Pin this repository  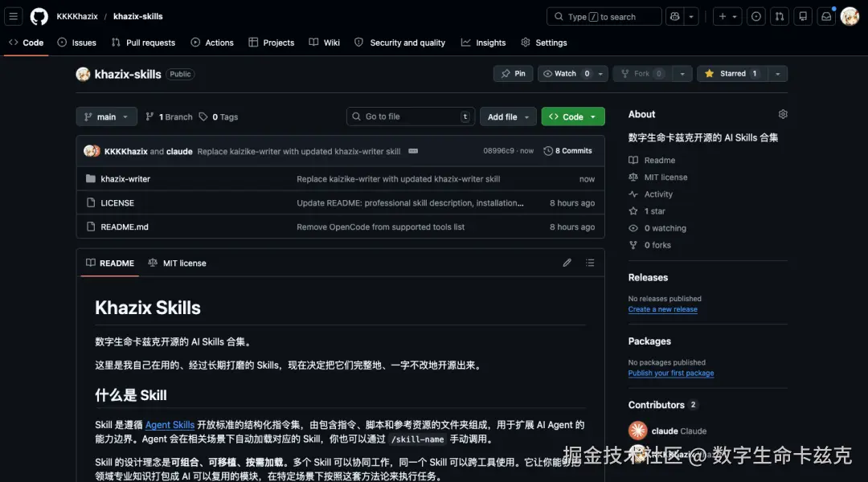pyautogui.click(x=513, y=74)
